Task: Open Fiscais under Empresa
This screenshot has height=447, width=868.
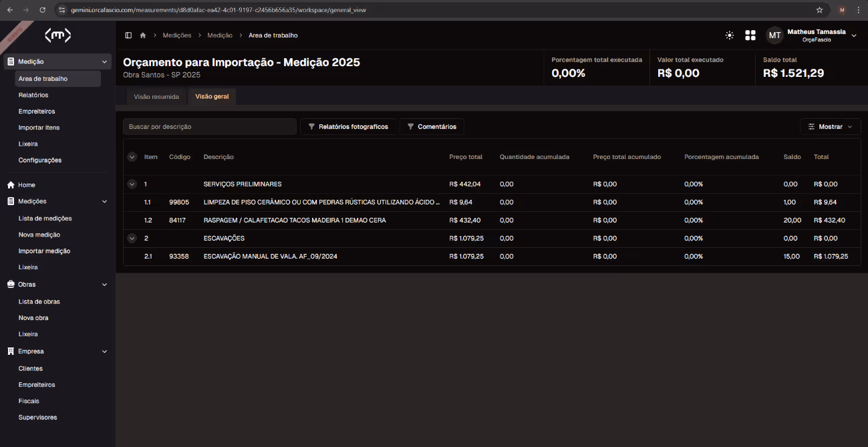Action: coord(29,402)
